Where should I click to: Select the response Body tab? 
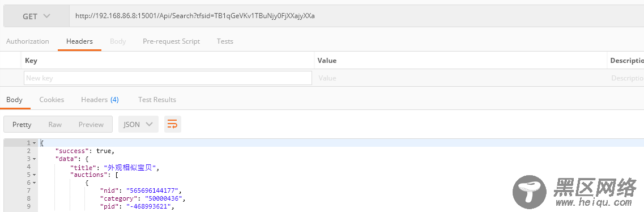[14, 99]
